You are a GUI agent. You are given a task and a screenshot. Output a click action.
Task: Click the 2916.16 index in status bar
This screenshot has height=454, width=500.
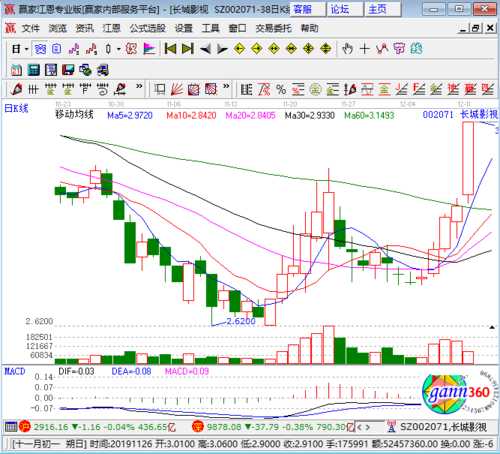(x=51, y=427)
